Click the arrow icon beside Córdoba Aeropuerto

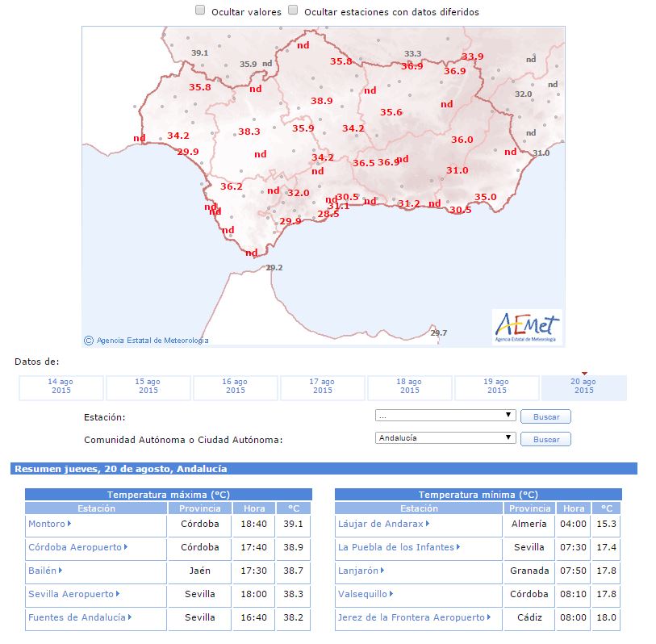point(127,547)
